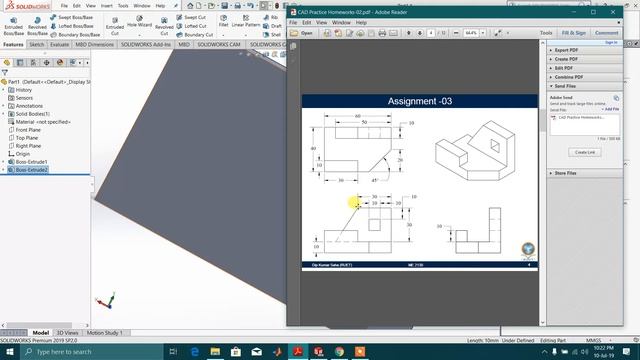Open DisplayManager tab icon

[60, 62]
